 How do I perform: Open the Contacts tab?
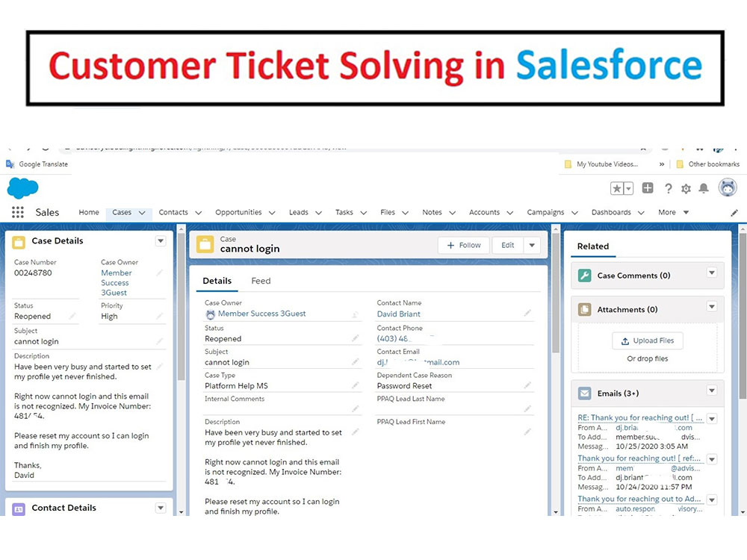[x=173, y=212]
